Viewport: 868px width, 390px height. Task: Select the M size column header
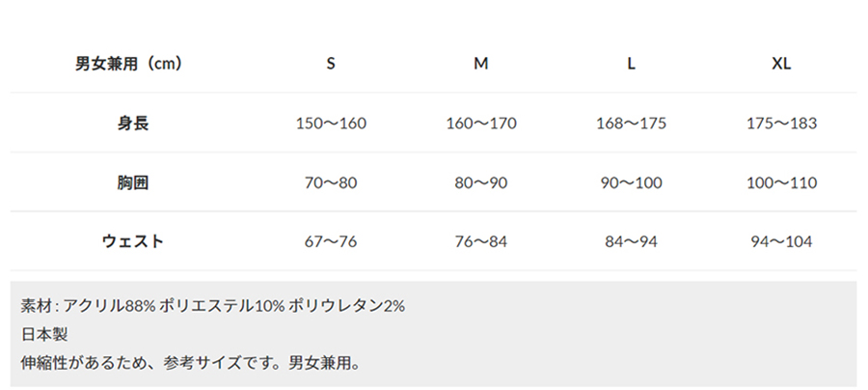(x=481, y=64)
